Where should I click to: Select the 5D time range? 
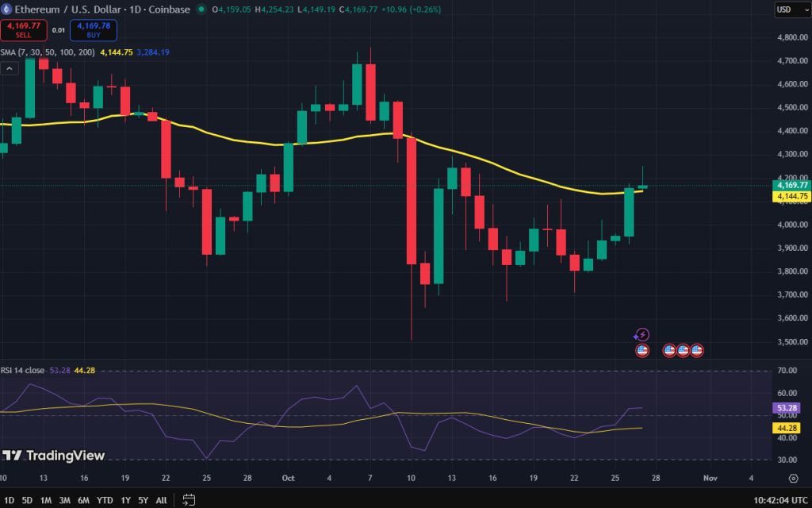click(x=27, y=500)
